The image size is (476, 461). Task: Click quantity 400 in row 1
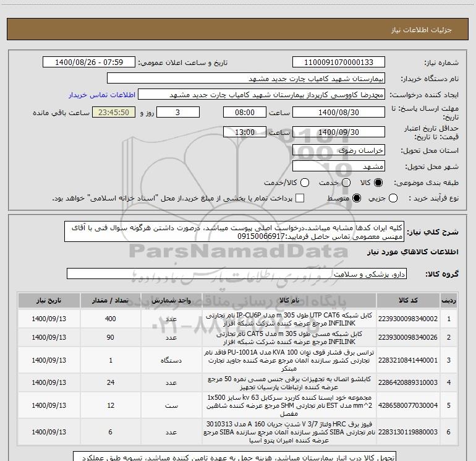click(x=111, y=319)
